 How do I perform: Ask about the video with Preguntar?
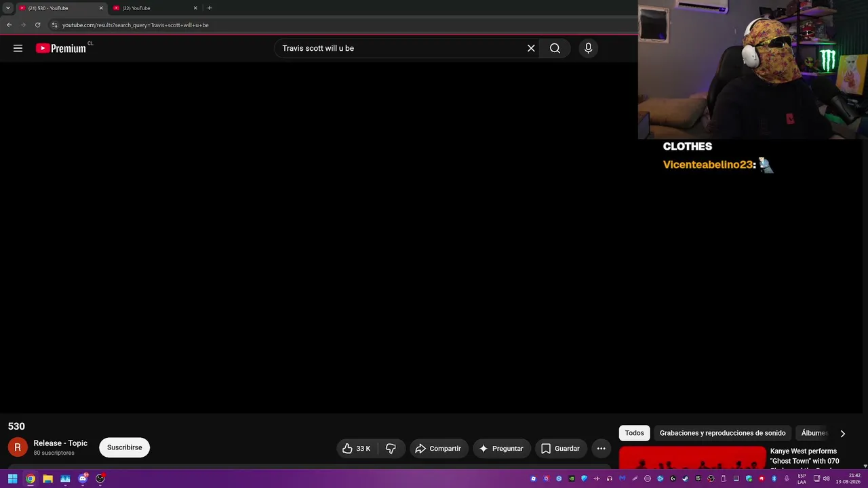[x=501, y=448]
